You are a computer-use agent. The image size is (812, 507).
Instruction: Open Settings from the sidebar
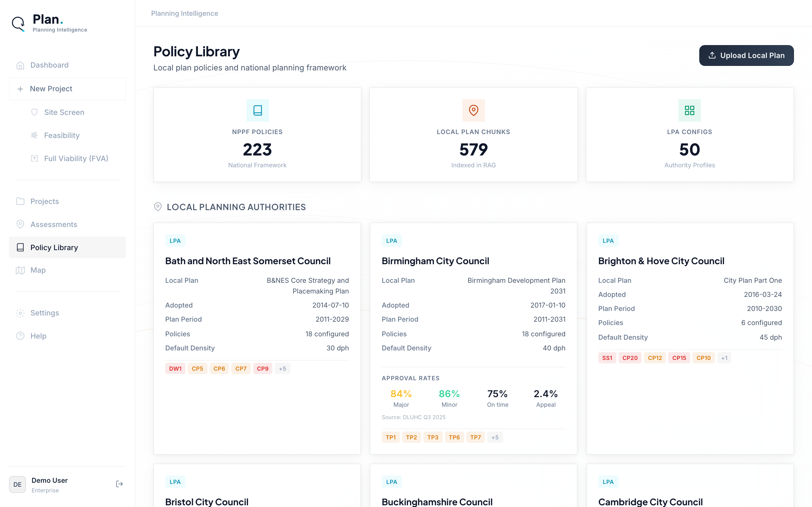44,313
